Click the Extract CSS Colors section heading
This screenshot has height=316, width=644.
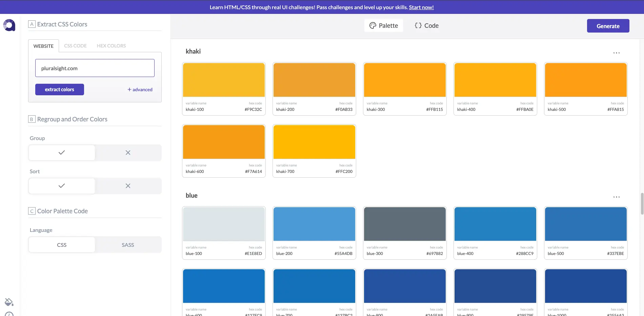[x=62, y=24]
